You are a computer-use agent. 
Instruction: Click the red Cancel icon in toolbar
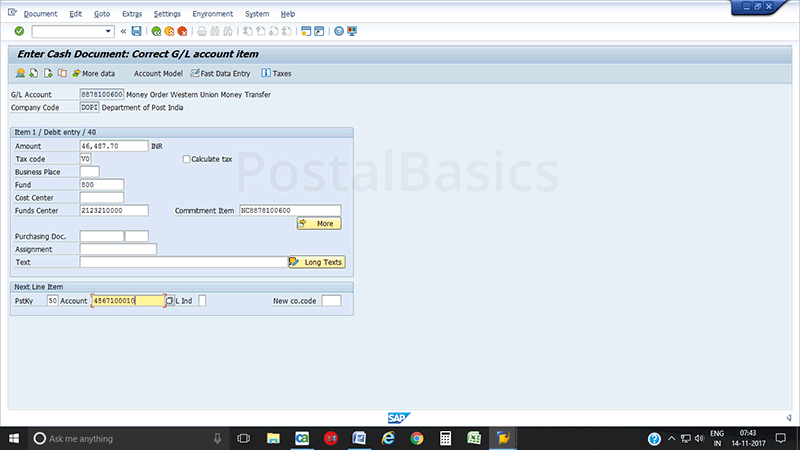(182, 31)
